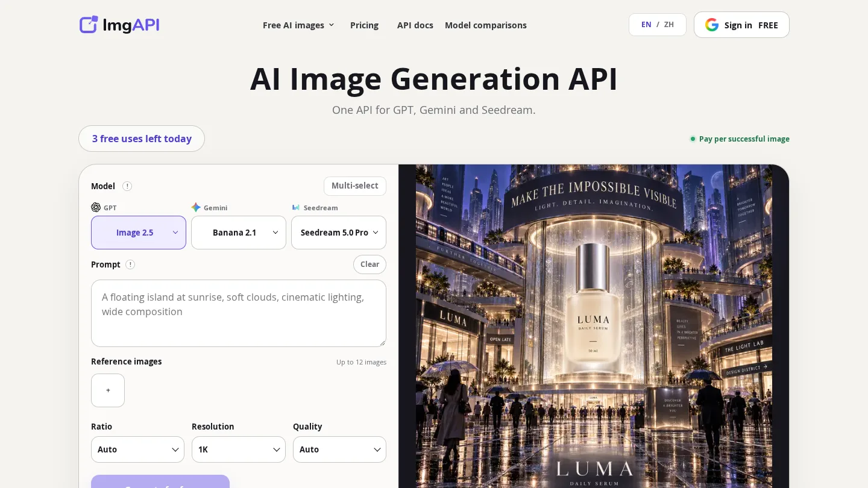Sign in with Google for free
The height and width of the screenshot is (488, 868).
pyautogui.click(x=741, y=25)
